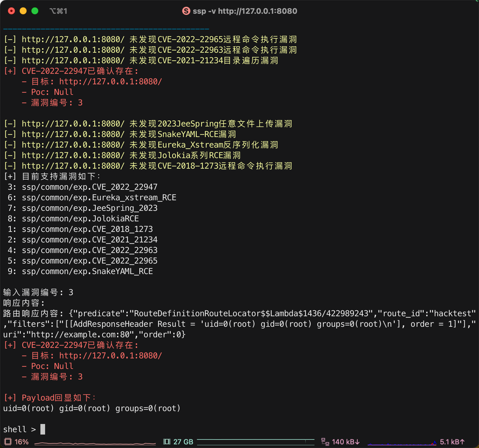The image size is (479, 448).
Task: Click the cursor block at shell prompt
Action: (43, 429)
